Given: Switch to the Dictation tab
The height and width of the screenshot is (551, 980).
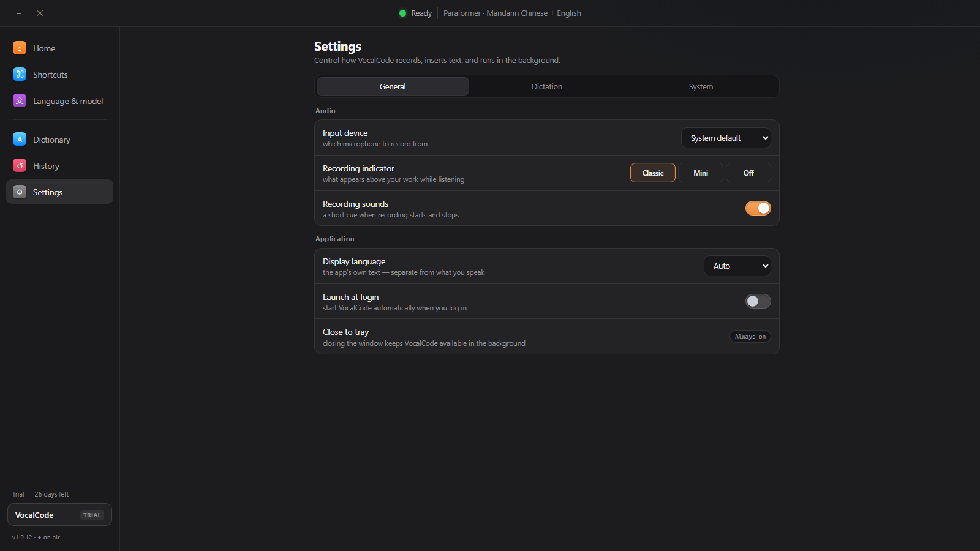Looking at the screenshot, I should [547, 86].
